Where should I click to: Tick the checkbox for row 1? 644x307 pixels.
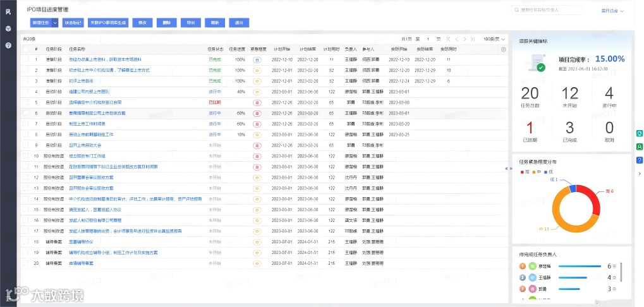coord(26,60)
